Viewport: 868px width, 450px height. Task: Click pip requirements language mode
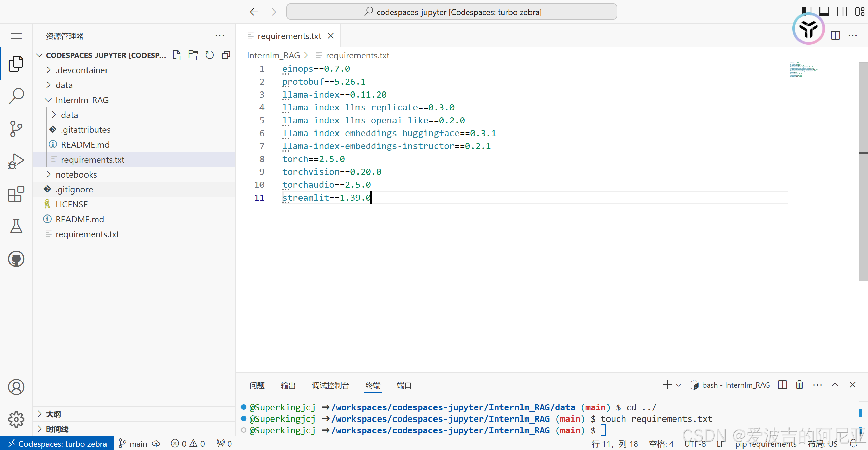pyautogui.click(x=766, y=444)
